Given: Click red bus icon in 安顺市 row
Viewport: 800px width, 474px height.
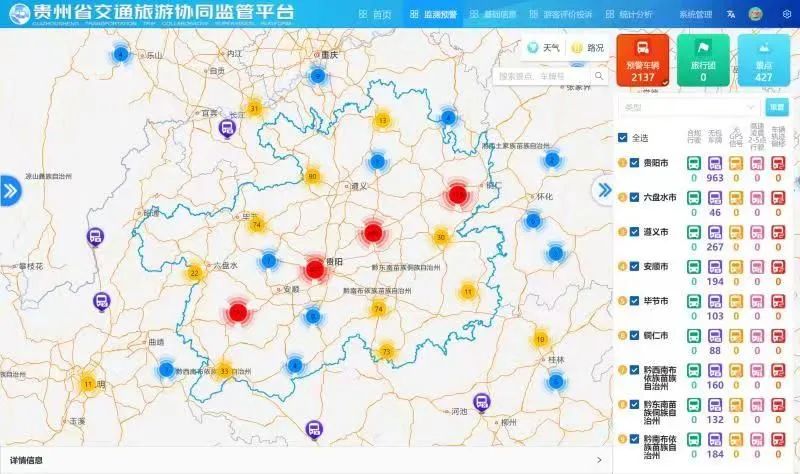Looking at the screenshot, I should pos(778,266).
